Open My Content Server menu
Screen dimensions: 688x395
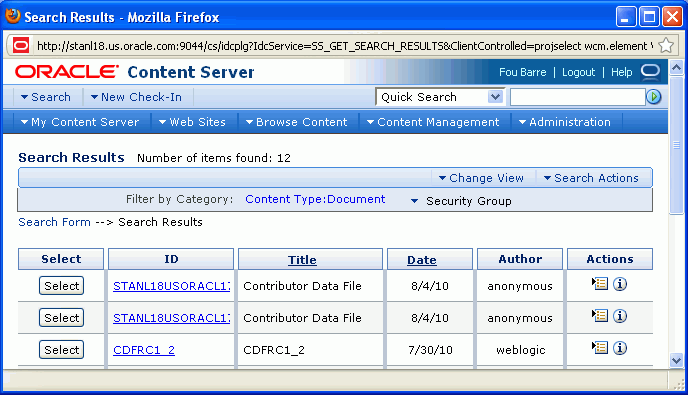click(x=80, y=122)
